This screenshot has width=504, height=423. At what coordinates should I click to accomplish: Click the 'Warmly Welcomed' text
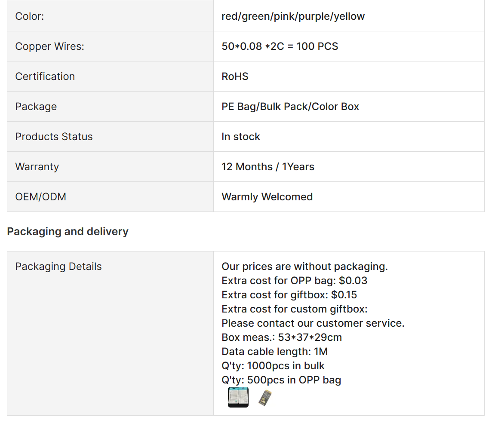tap(267, 197)
